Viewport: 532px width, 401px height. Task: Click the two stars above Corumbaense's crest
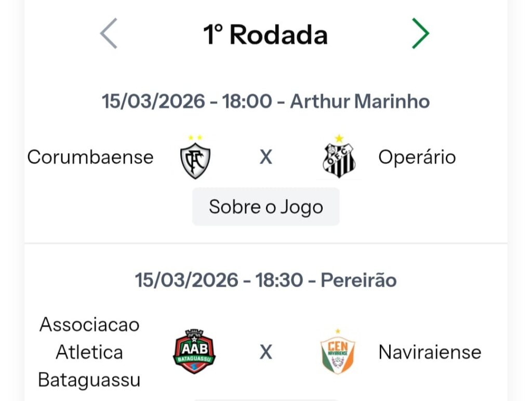tap(195, 138)
